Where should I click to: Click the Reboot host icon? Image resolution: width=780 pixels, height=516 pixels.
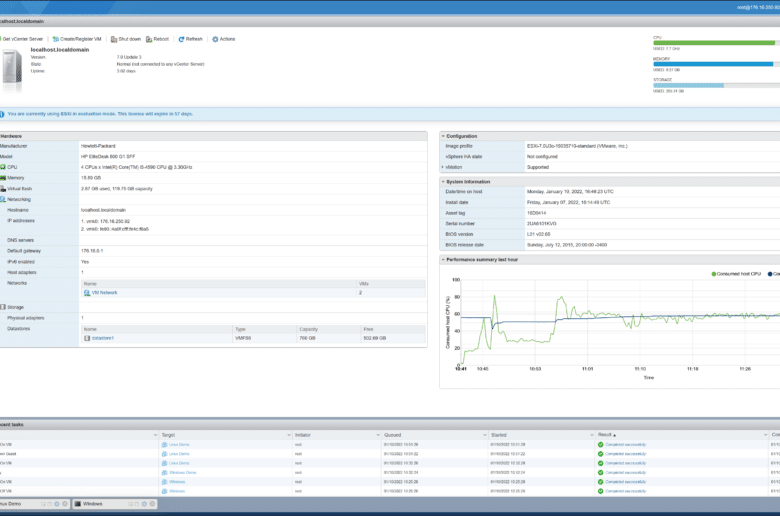tap(149, 39)
